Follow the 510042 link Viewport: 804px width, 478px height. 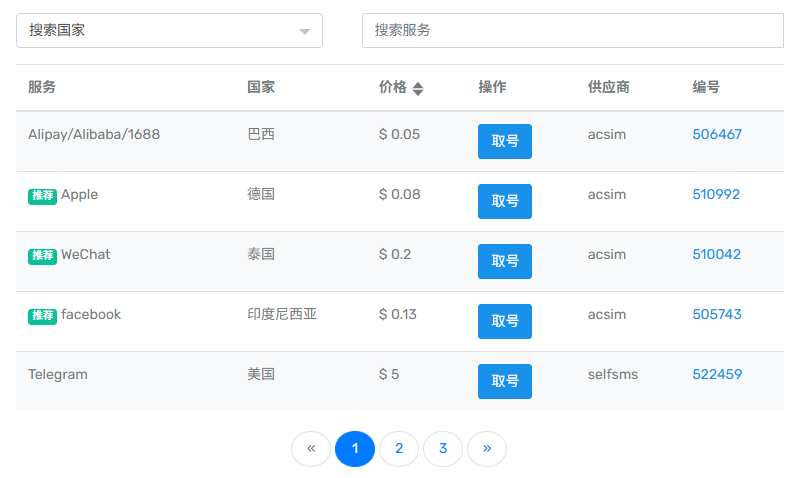[x=716, y=254]
